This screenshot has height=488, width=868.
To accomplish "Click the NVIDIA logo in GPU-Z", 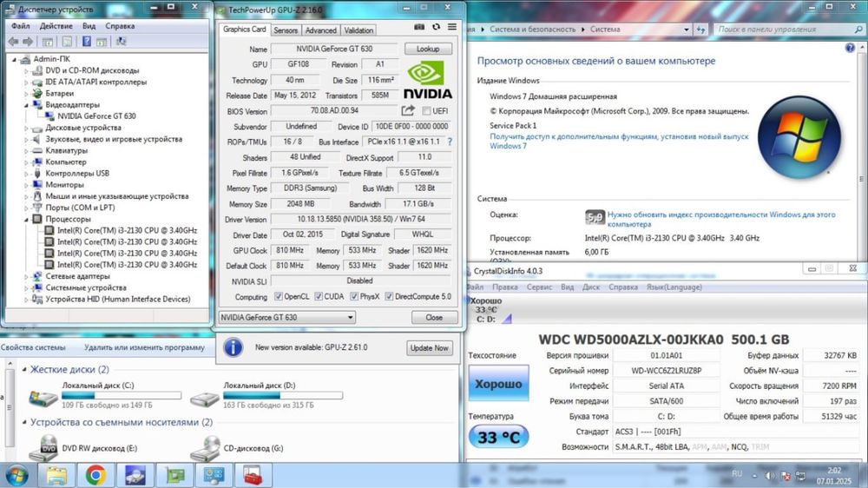I will (427, 80).
